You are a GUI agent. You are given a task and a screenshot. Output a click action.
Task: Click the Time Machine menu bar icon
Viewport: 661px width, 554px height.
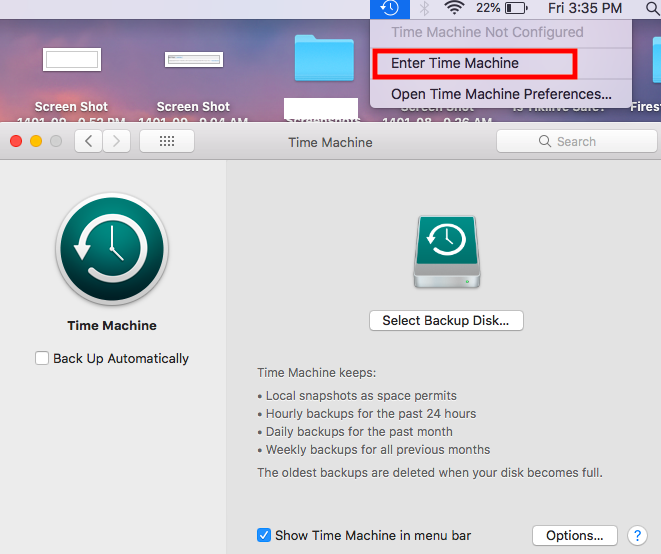pyautogui.click(x=390, y=8)
